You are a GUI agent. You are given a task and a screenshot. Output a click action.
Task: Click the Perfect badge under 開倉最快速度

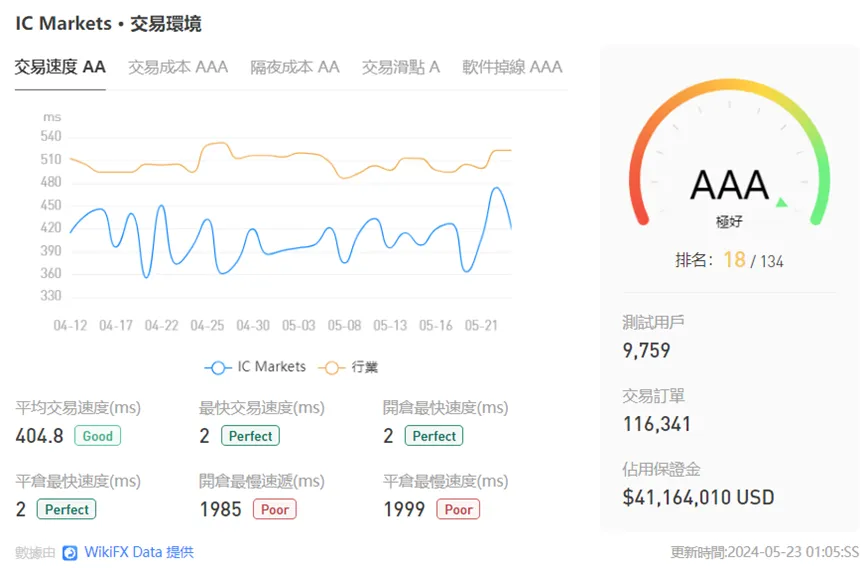(434, 436)
